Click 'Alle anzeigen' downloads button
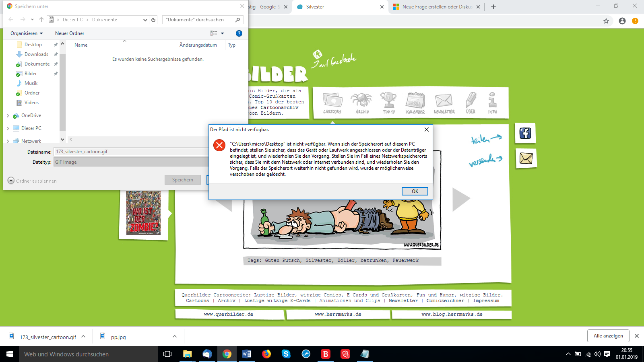The width and height of the screenshot is (644, 362). pyautogui.click(x=608, y=336)
